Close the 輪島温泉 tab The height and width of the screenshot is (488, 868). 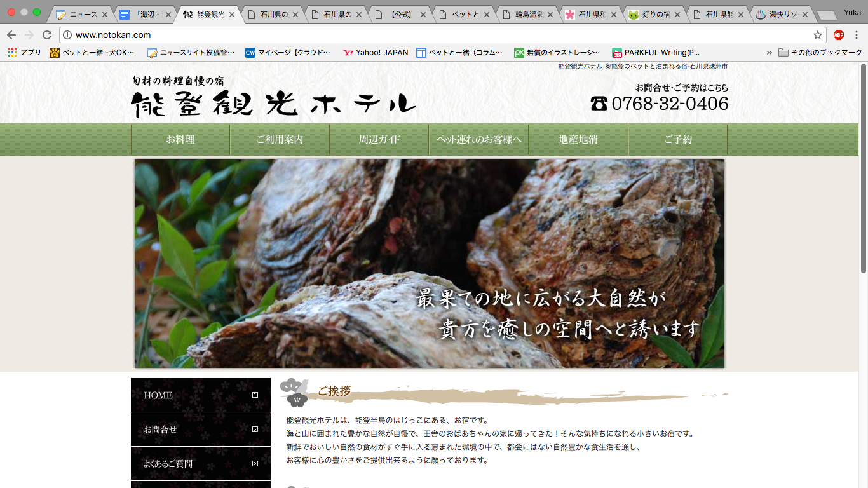coord(550,14)
